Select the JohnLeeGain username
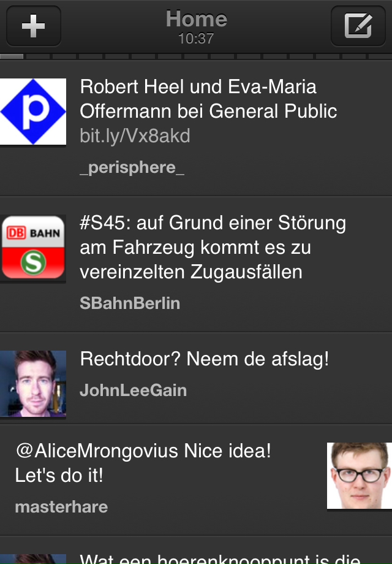This screenshot has width=392, height=564. [x=134, y=391]
